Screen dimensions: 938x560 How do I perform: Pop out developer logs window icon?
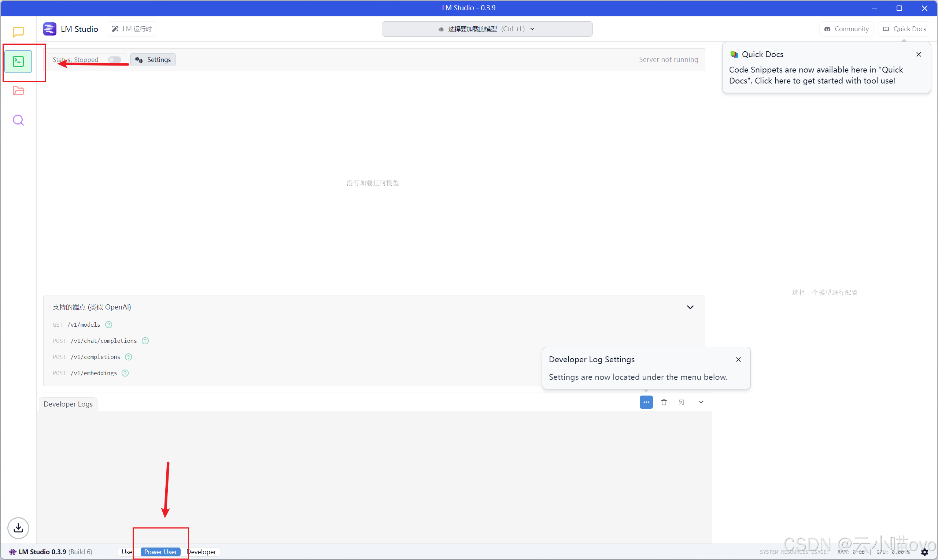681,402
